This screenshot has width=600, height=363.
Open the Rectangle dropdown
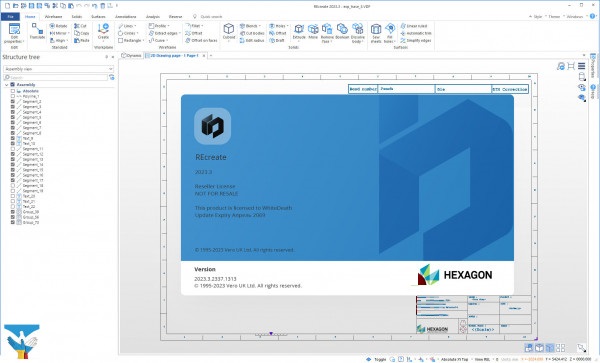click(x=131, y=40)
